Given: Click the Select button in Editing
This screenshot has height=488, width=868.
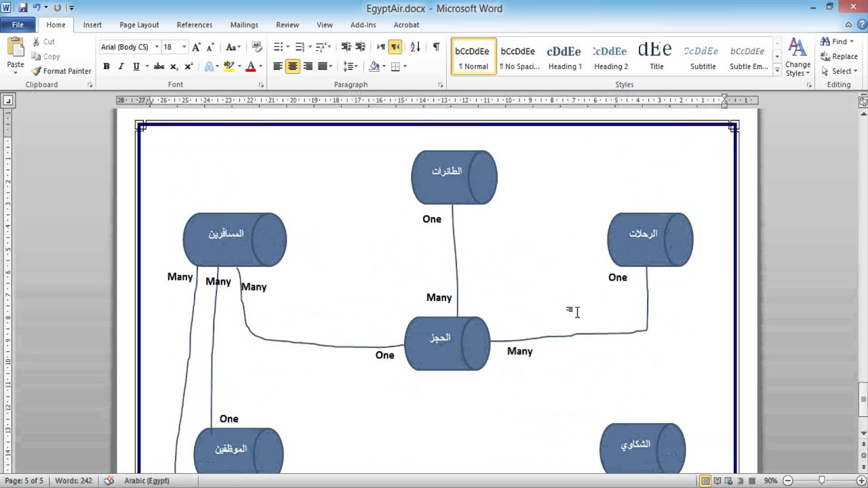Looking at the screenshot, I should 839,71.
